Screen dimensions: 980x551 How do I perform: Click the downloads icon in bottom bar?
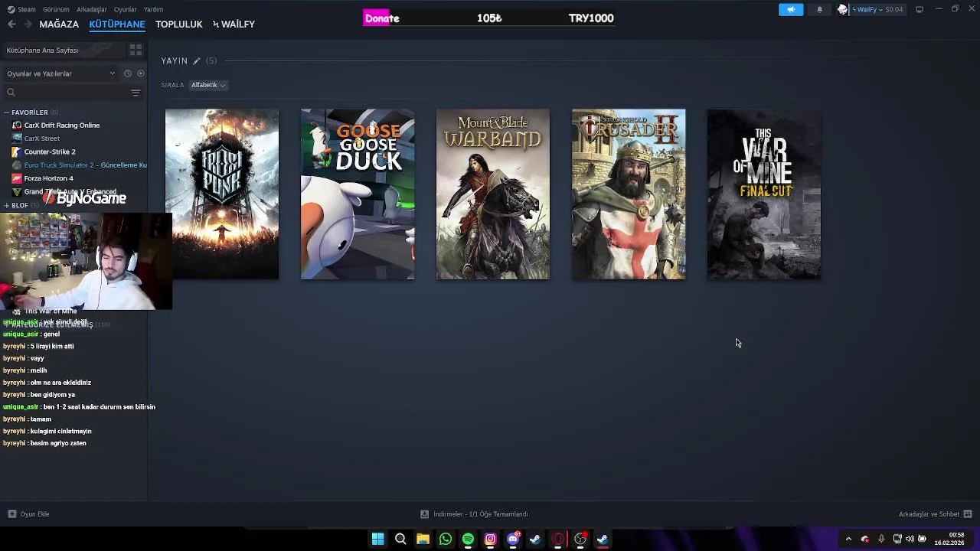[x=424, y=514]
